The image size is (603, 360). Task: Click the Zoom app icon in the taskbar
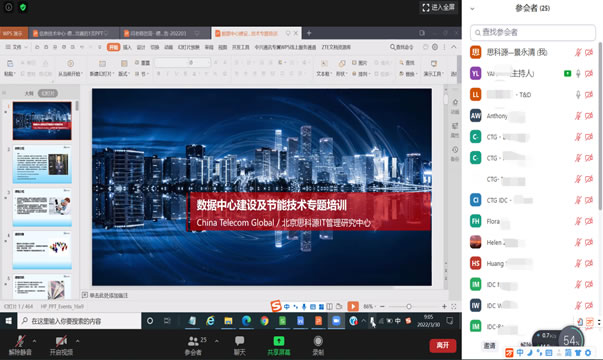336,321
